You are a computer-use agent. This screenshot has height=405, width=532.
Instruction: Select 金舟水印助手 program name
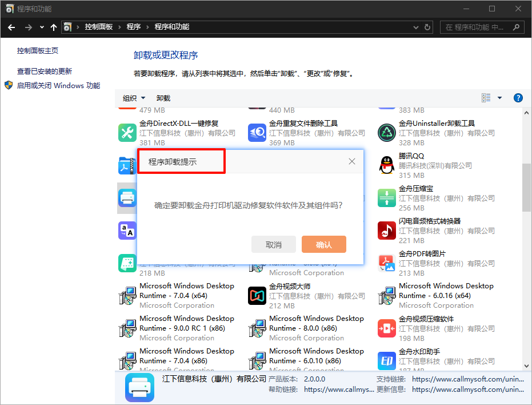pyautogui.click(x=419, y=352)
